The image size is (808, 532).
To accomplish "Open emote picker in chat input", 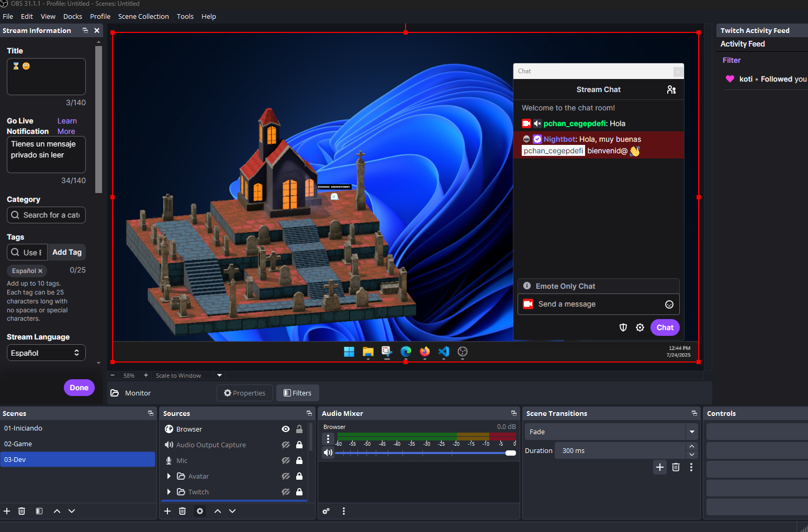I will [x=669, y=304].
